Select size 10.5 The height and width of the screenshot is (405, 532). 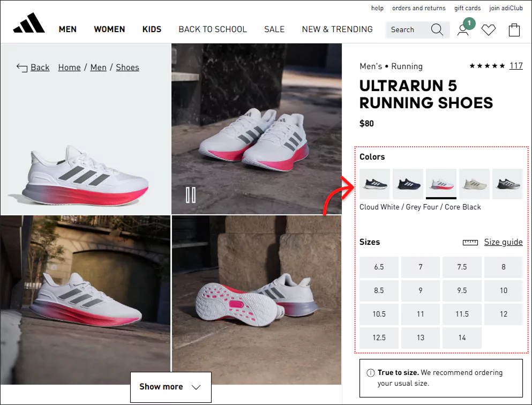[x=379, y=314]
